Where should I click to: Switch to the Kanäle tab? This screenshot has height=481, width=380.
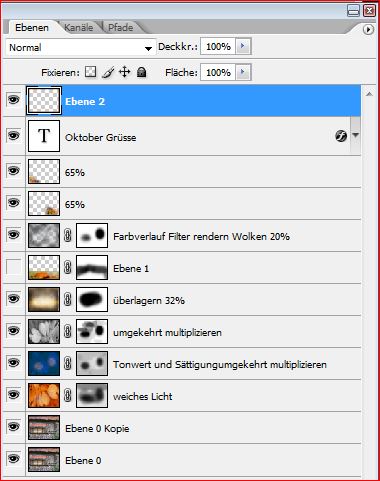pyautogui.click(x=79, y=28)
